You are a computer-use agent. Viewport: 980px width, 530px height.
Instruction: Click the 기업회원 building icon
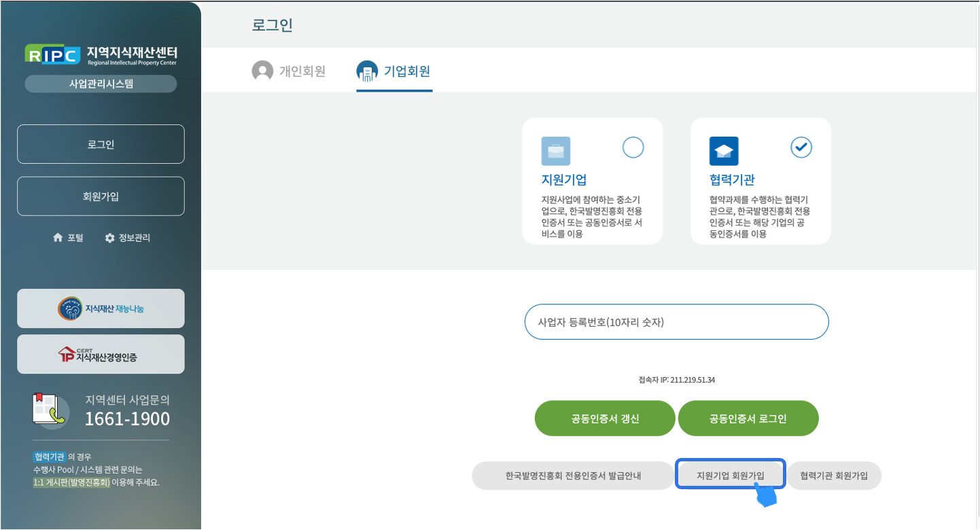point(367,71)
